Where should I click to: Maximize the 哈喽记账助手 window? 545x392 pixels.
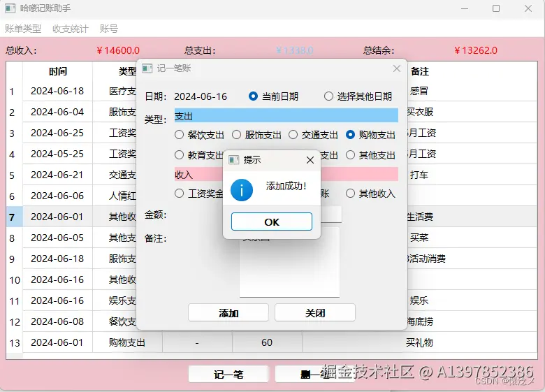tap(496, 8)
